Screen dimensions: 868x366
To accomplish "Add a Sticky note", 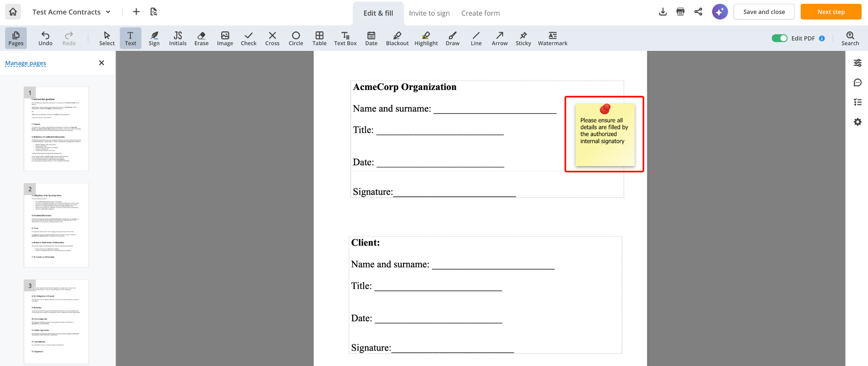I will [x=523, y=38].
